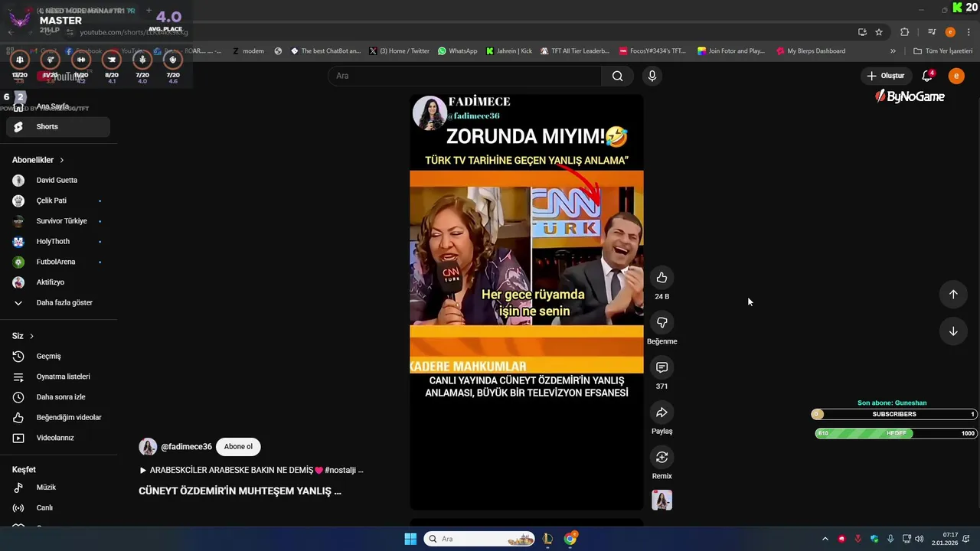Click the fadimece36 avatar next to channel name
The width and height of the screenshot is (980, 551).
148,447
